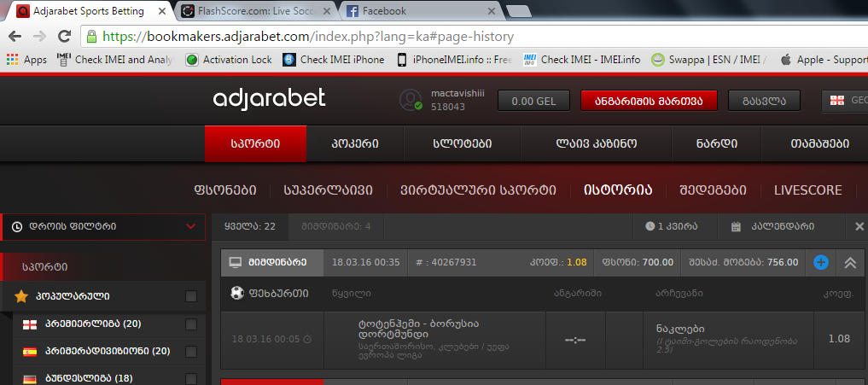The width and height of the screenshot is (868, 385).
Task: Click bet number # : 40267931
Action: pyautogui.click(x=446, y=263)
